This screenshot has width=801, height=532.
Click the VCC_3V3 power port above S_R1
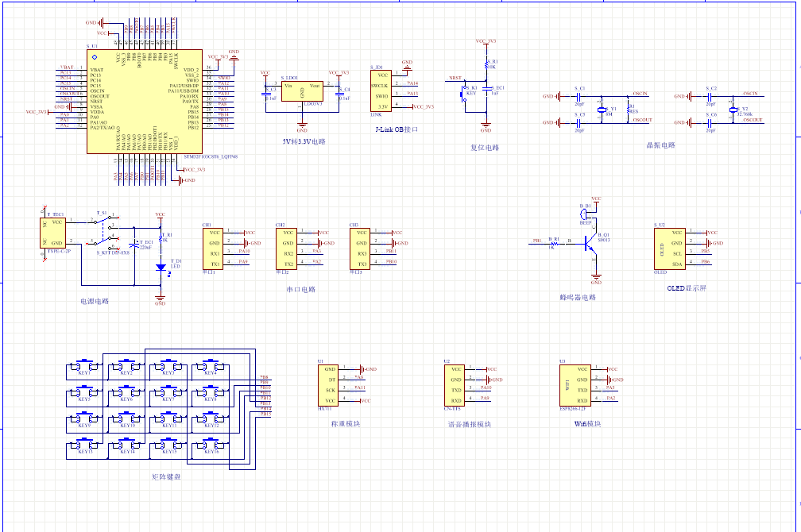tap(486, 42)
